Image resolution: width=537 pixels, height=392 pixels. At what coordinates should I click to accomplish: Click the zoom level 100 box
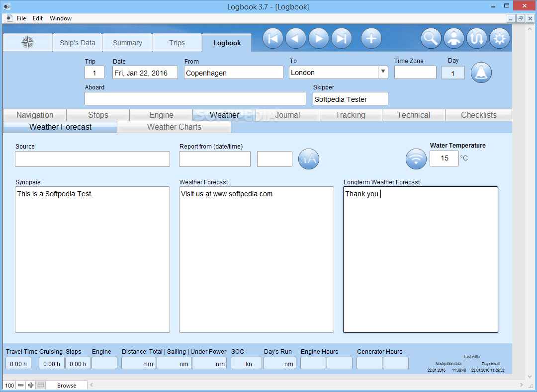pos(9,385)
